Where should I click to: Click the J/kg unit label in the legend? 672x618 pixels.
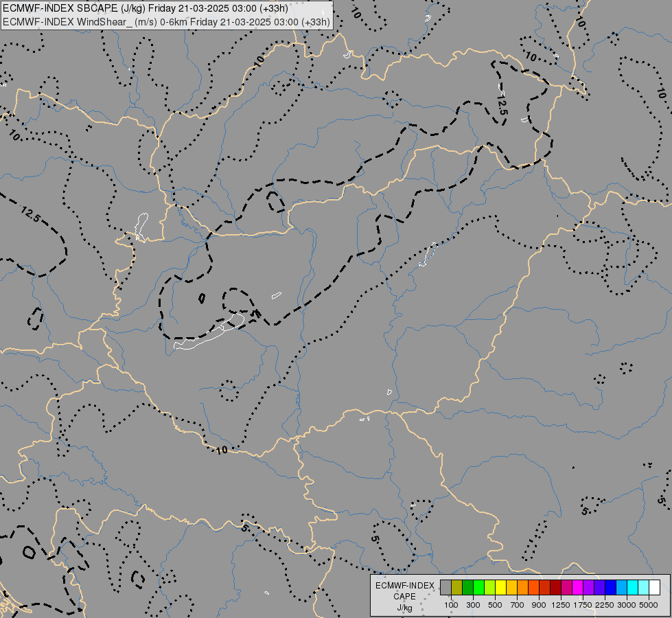(x=404, y=608)
